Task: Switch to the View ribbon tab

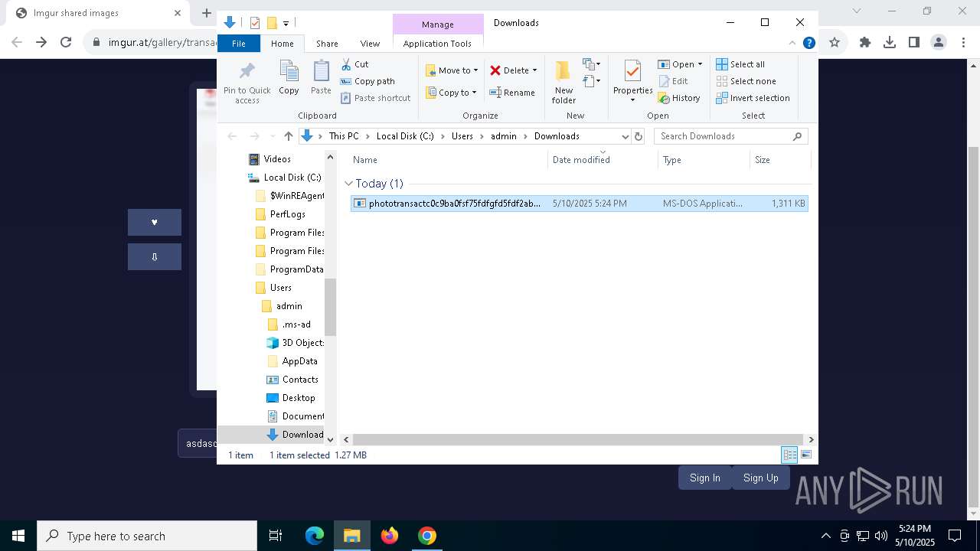Action: pos(370,44)
